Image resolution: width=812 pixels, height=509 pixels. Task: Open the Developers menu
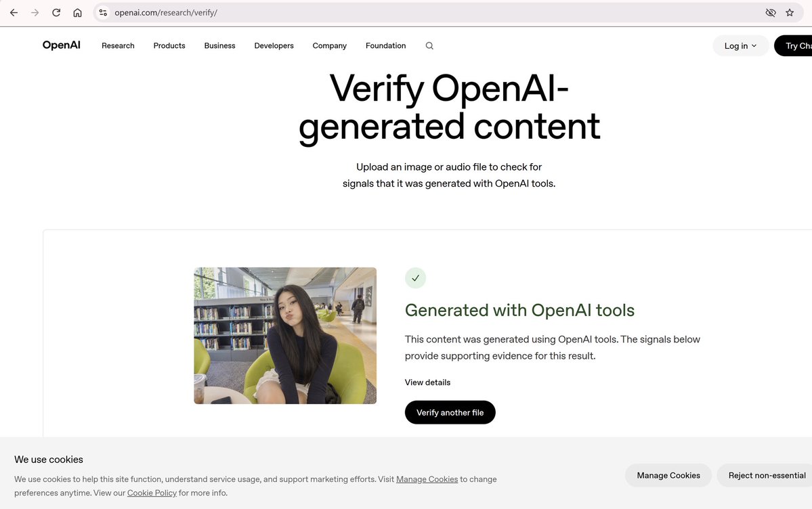(x=274, y=45)
